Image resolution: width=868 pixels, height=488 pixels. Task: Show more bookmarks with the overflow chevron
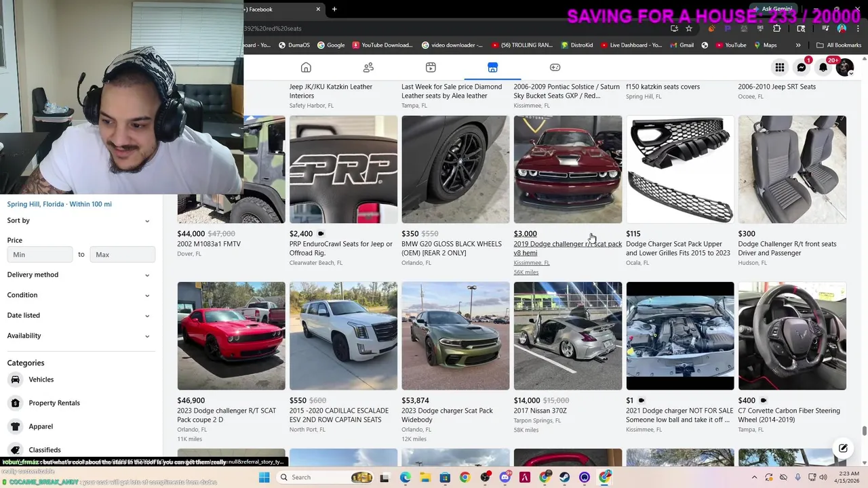click(798, 45)
